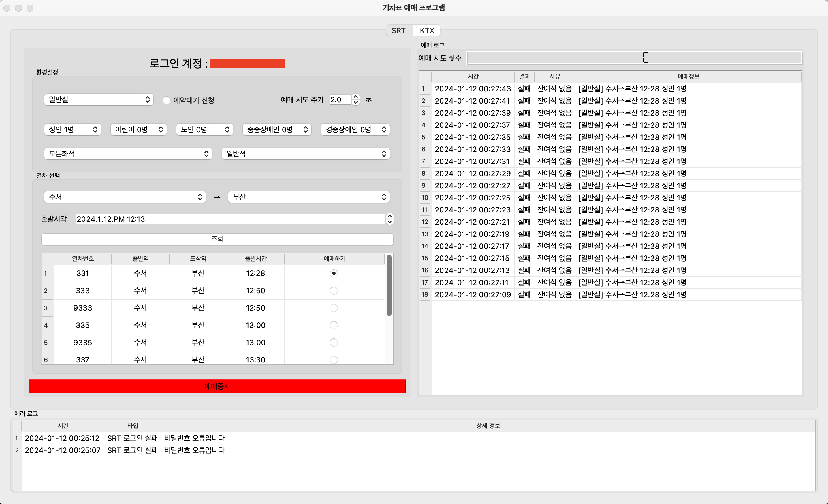Expand the 수서 departure station dropdown
Screen dimensions: 828x504
(x=125, y=197)
